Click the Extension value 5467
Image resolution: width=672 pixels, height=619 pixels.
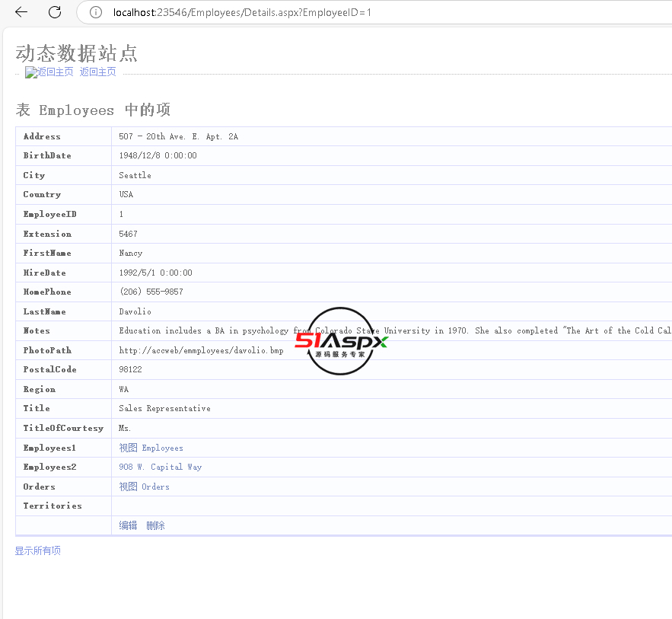(128, 234)
